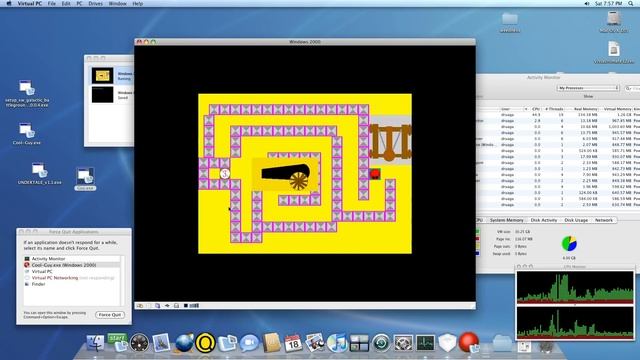Click the memory pie chart in Activity Monitor
This screenshot has height=360, width=640.
[569, 244]
